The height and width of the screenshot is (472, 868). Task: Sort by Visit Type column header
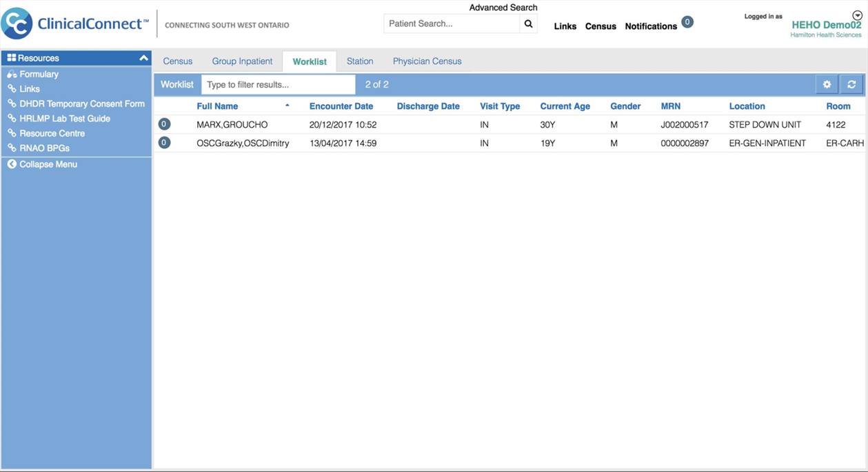pos(500,106)
